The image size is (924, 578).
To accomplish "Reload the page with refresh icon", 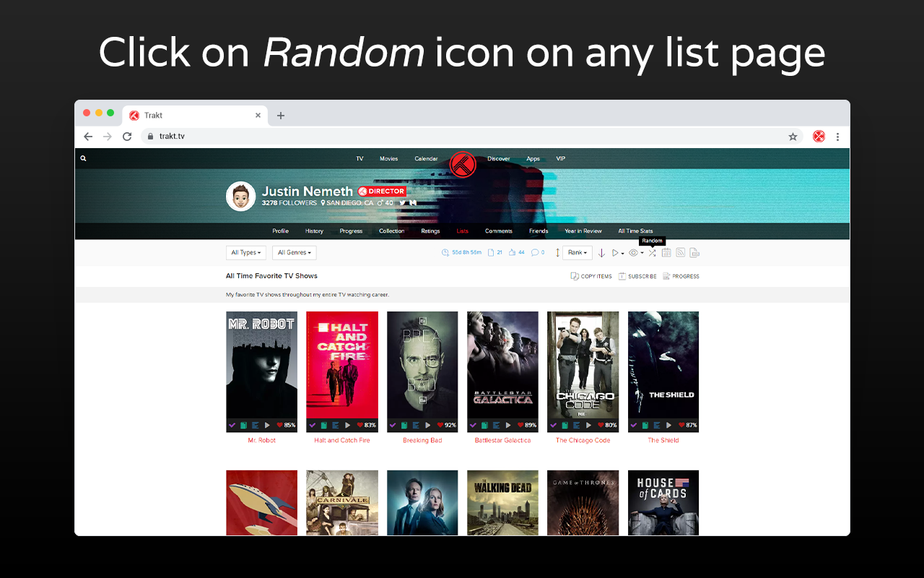I will point(127,137).
